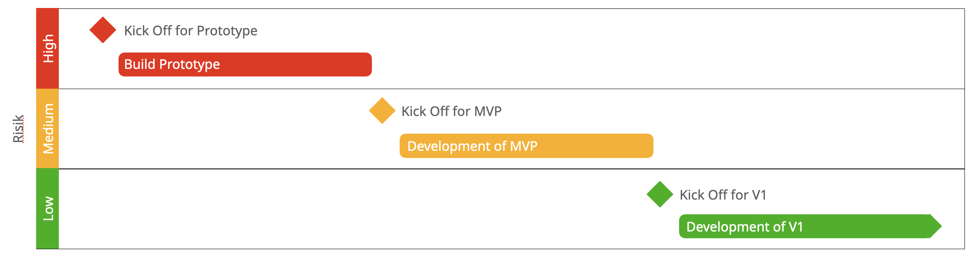The width and height of the screenshot is (980, 258).
Task: Select the red Build Prototype bar
Action: (x=245, y=64)
